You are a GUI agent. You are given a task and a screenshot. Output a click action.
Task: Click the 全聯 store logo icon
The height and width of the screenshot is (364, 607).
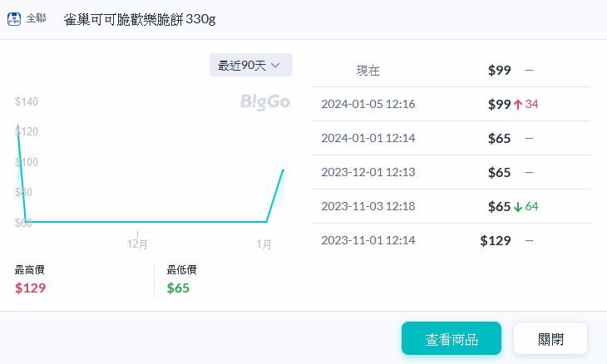coord(14,18)
